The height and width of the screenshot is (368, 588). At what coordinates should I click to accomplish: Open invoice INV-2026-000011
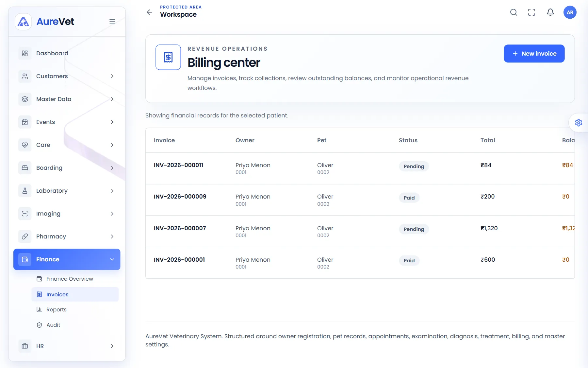(178, 165)
